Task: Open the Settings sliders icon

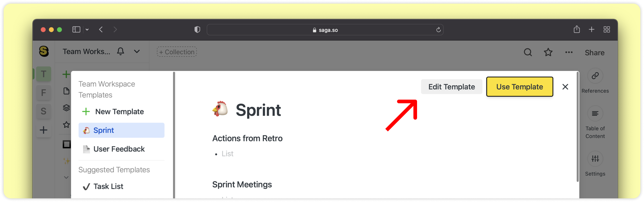Action: (x=595, y=159)
